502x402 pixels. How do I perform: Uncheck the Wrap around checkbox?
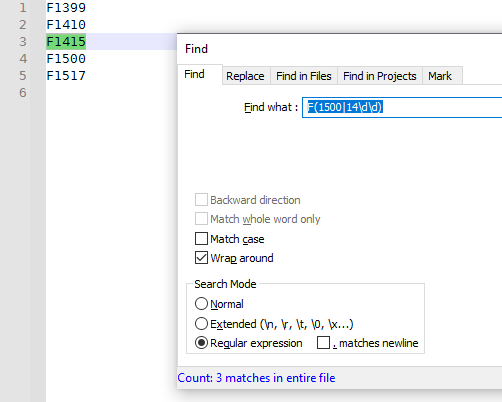[201, 258]
